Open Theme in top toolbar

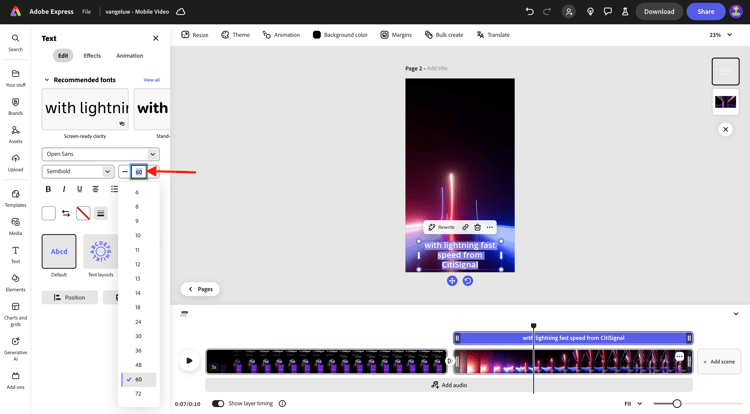(x=235, y=35)
